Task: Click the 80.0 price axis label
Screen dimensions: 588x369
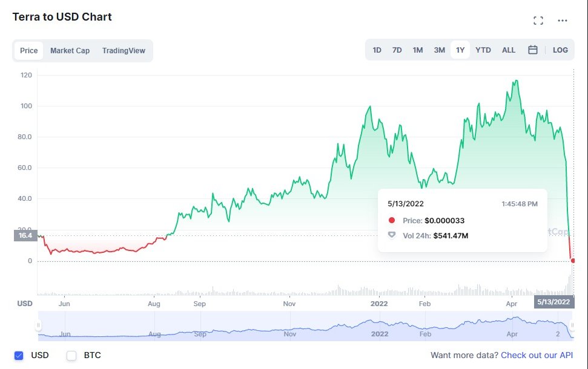Action: (25, 137)
